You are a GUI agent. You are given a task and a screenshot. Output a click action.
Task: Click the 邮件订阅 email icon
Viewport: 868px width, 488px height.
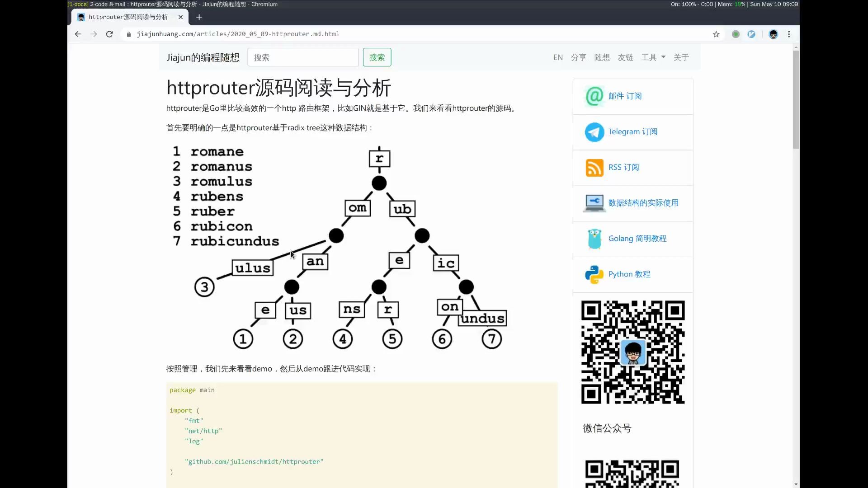tap(594, 96)
